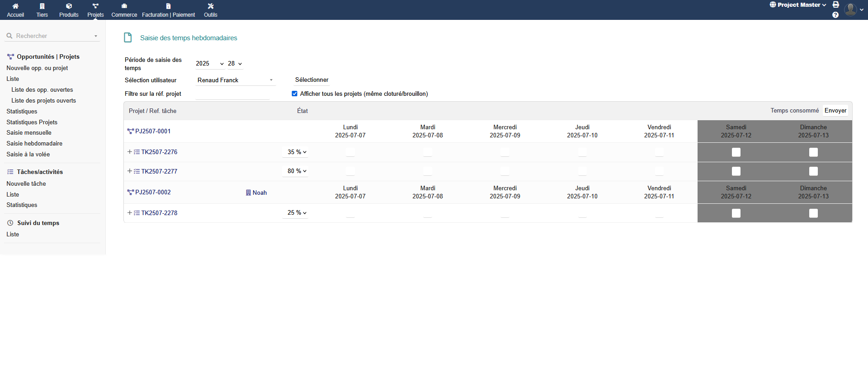Click the user avatar icon
The height and width of the screenshot is (371, 868).
tap(850, 9)
